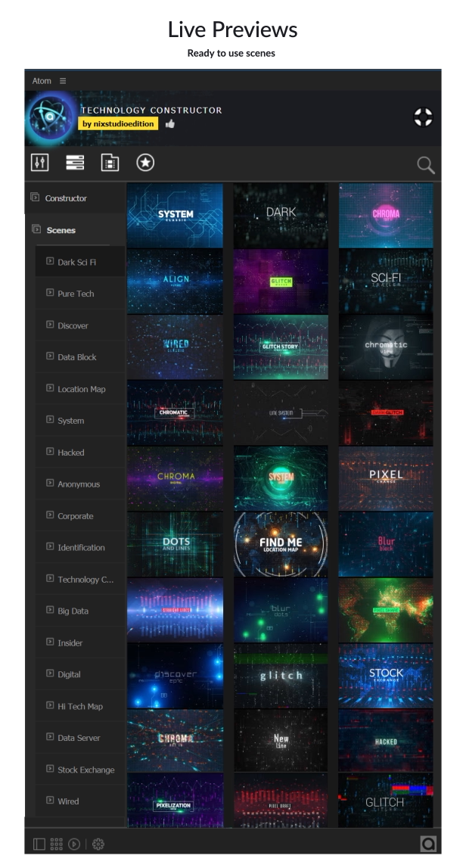The height and width of the screenshot is (868, 466).
Task: Open the lifebuoy help icon
Action: 424,117
